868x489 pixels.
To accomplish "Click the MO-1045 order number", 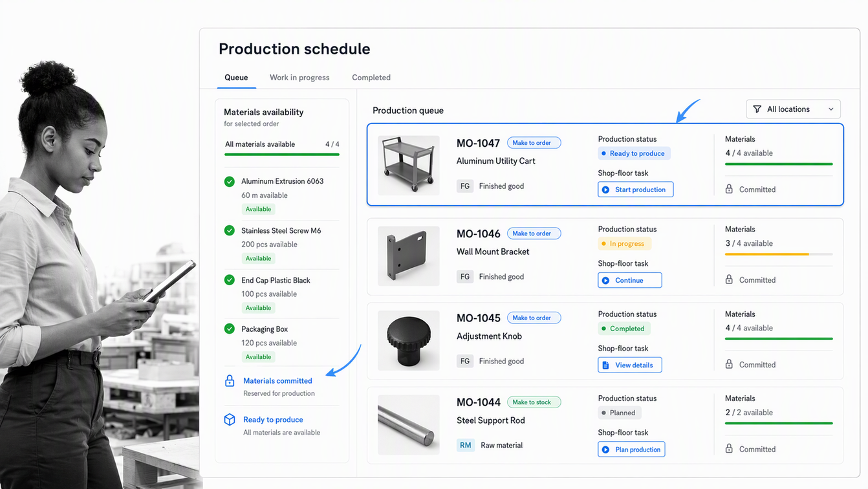I will point(478,318).
